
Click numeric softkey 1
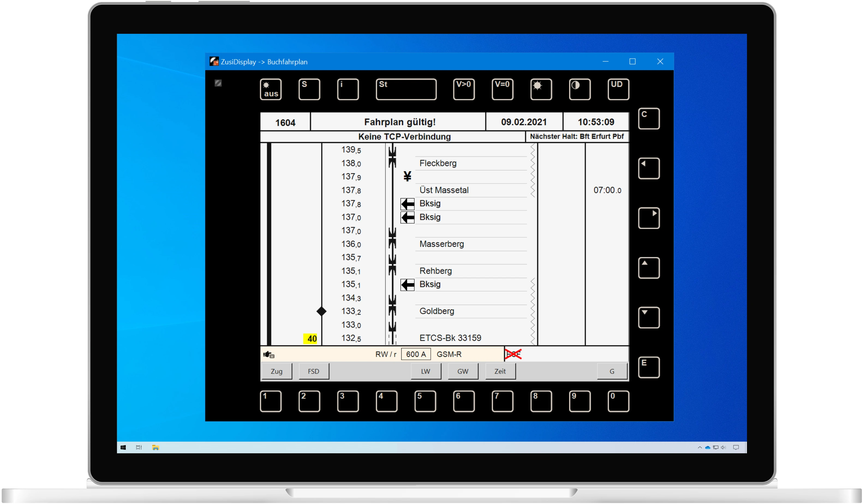coord(271,401)
